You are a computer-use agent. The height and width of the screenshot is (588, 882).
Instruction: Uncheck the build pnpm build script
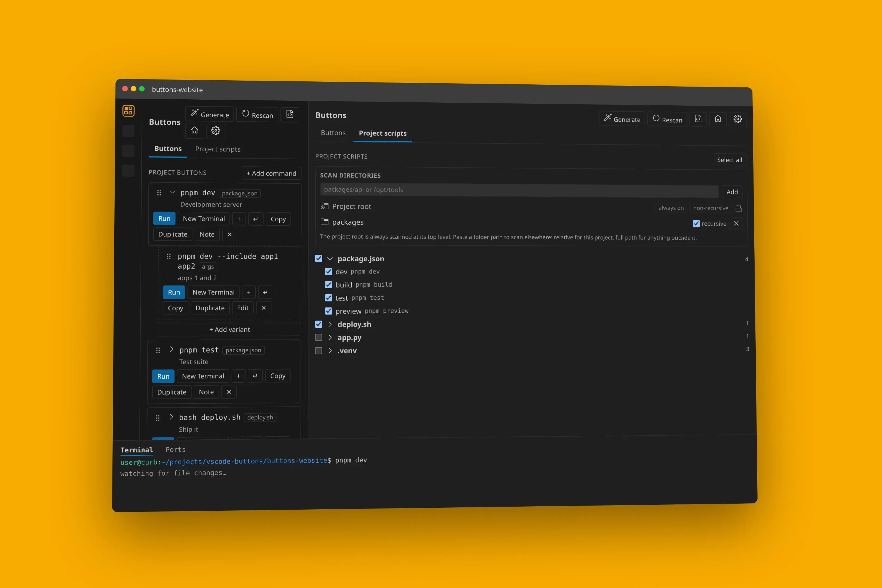(329, 285)
